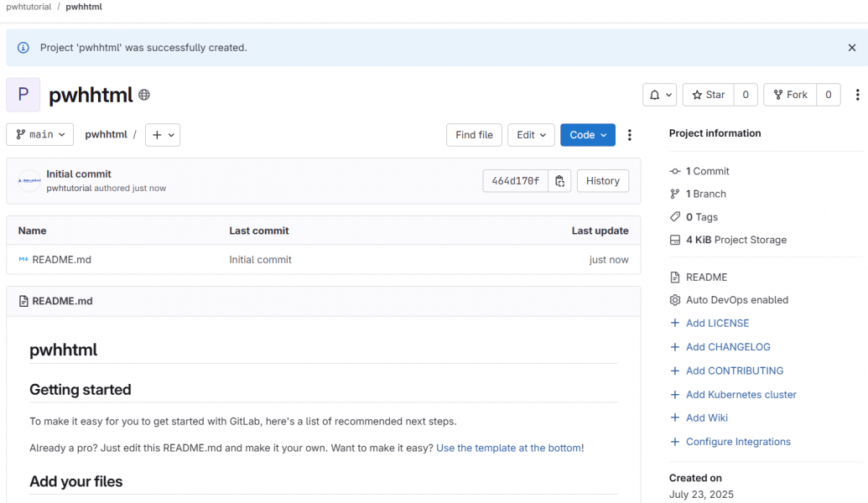Click Add Kubernetes cluster
Image resolution: width=868 pixels, height=503 pixels.
point(741,395)
